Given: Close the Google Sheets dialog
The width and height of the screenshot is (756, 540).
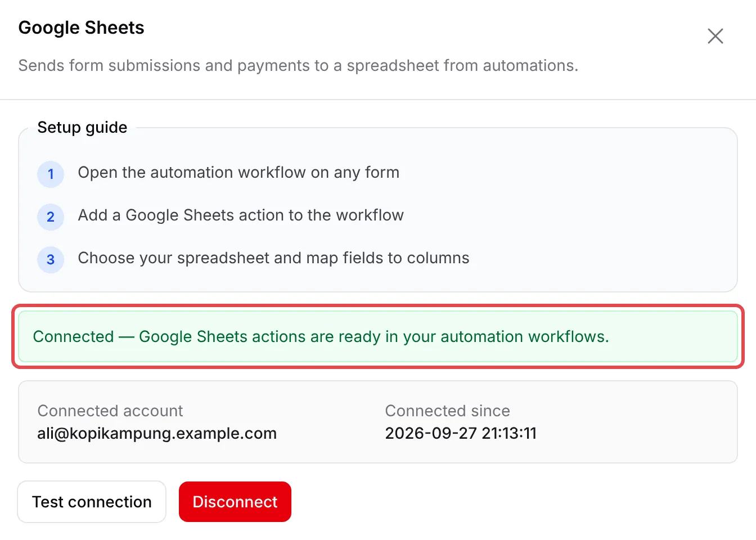Looking at the screenshot, I should 715,36.
